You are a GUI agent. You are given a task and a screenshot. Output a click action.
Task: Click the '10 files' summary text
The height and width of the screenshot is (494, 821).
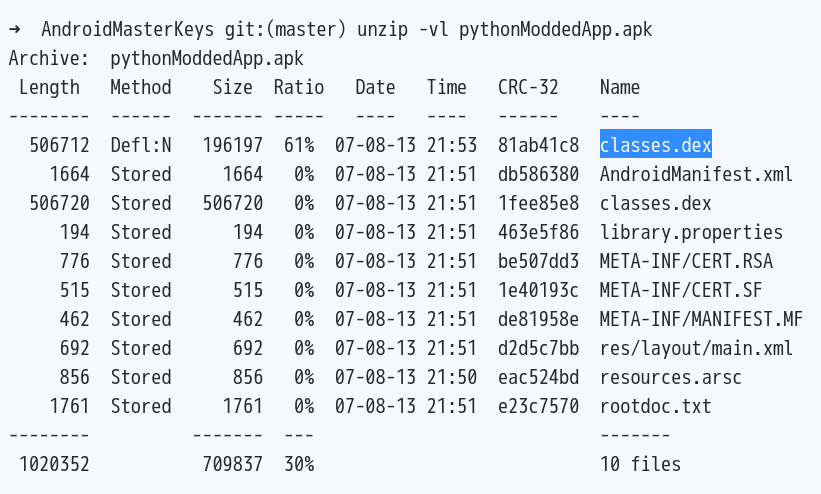point(640,464)
